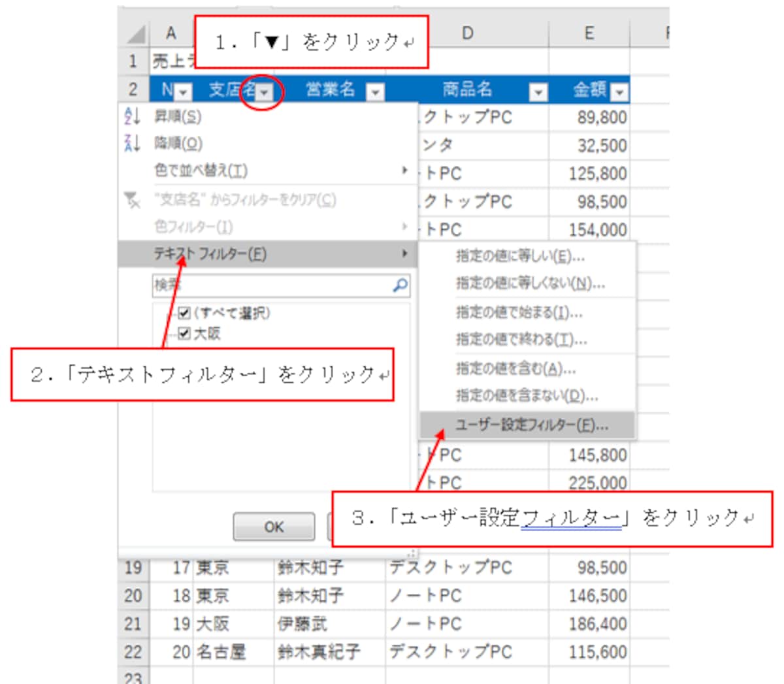
Task: Sort descending with 降順(O)
Action: [268, 143]
